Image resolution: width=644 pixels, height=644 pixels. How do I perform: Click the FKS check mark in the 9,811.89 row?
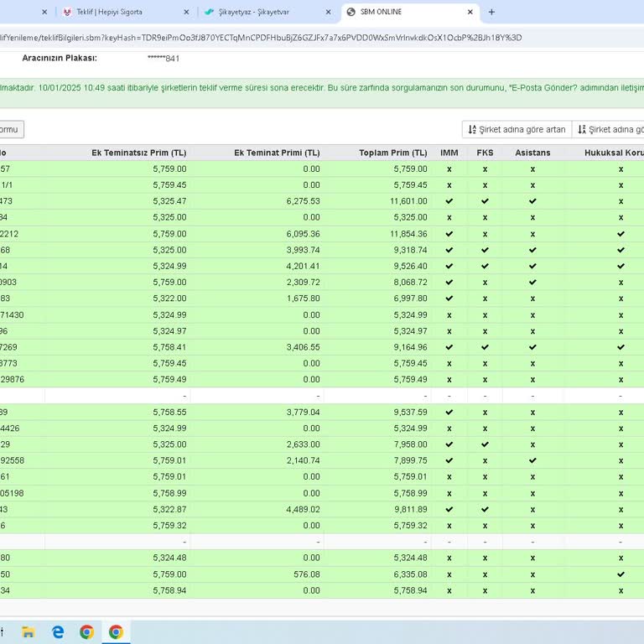[485, 509]
